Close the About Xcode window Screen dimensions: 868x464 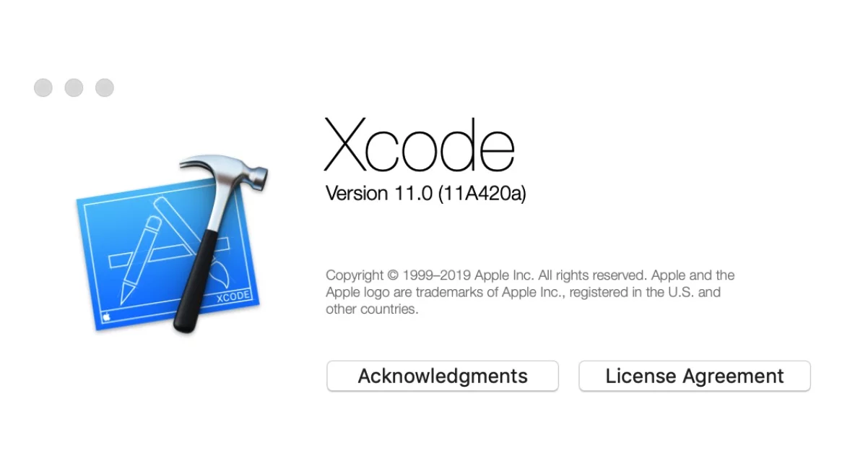point(43,87)
